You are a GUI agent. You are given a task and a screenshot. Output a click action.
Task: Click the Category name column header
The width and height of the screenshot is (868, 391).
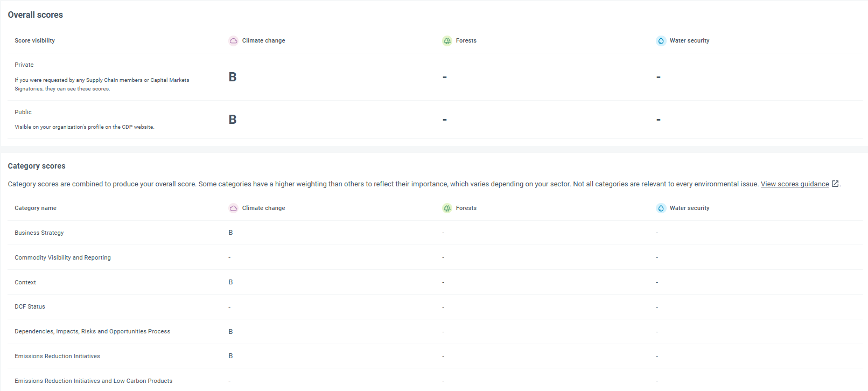(36, 208)
